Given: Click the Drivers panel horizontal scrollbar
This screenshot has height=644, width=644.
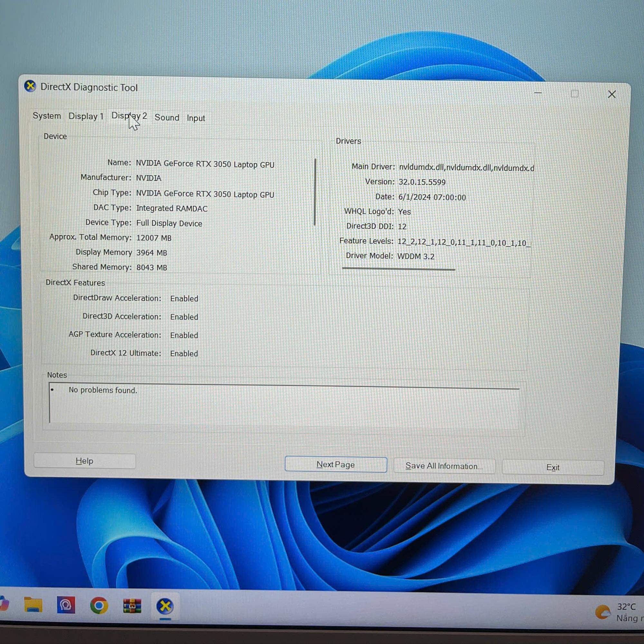Looking at the screenshot, I should pyautogui.click(x=398, y=269).
